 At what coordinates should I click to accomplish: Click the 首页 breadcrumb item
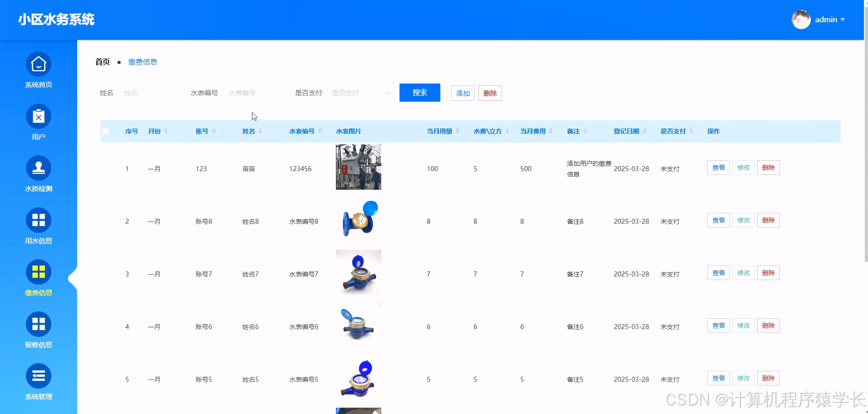pos(102,61)
